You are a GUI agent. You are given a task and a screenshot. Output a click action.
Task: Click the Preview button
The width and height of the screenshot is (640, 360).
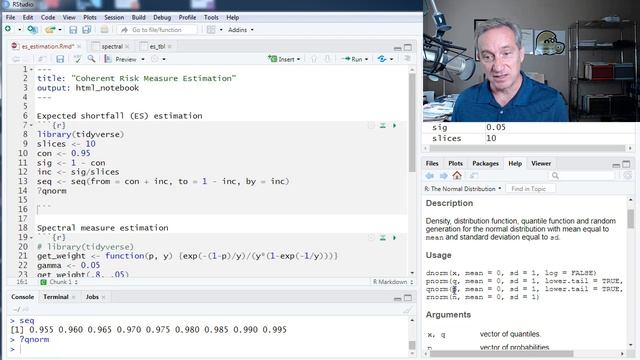pyautogui.click(x=122, y=59)
